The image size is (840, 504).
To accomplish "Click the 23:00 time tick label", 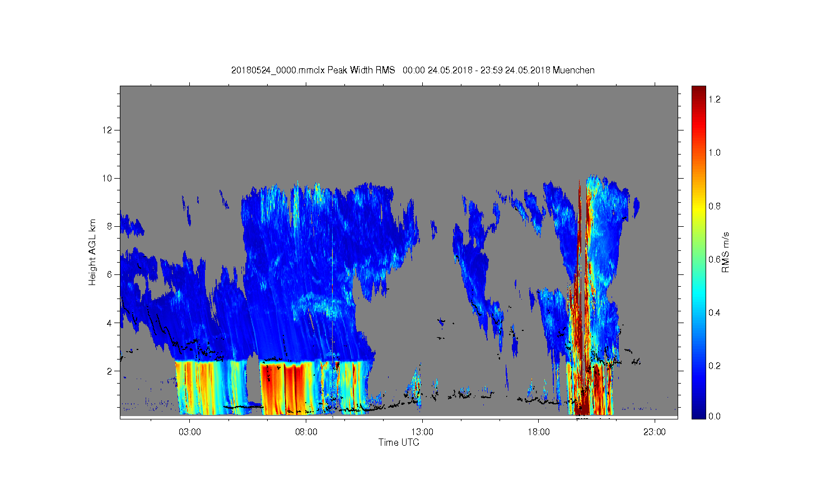I will coord(655,432).
